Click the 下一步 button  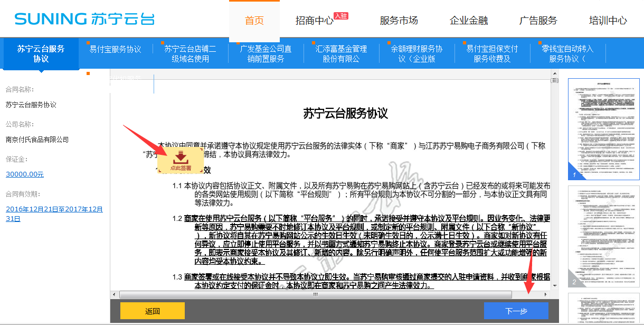516,311
